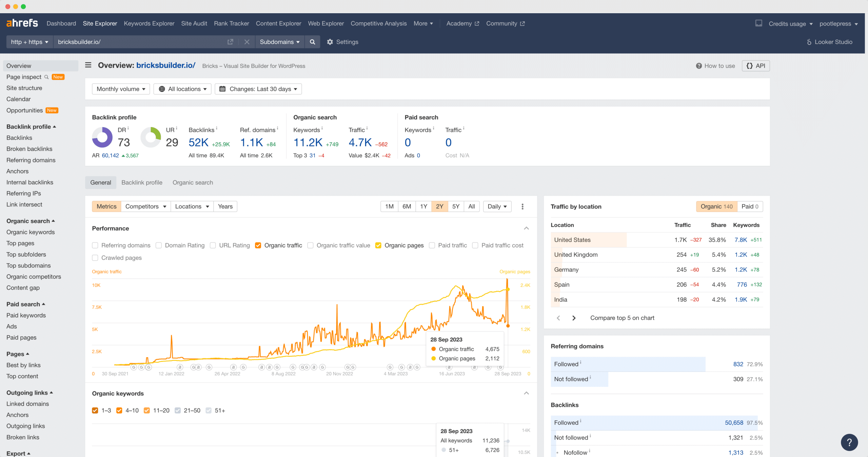
Task: Toggle sidebar with hamburger menu icon
Action: click(x=88, y=65)
